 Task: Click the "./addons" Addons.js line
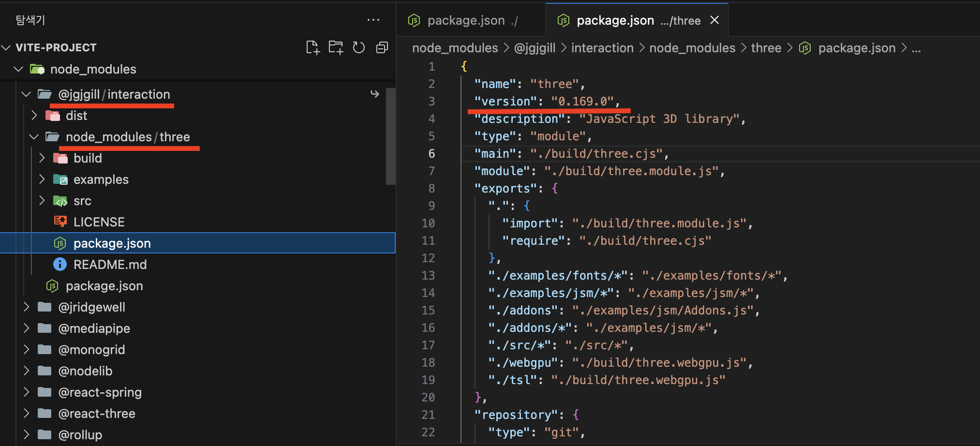coord(624,310)
